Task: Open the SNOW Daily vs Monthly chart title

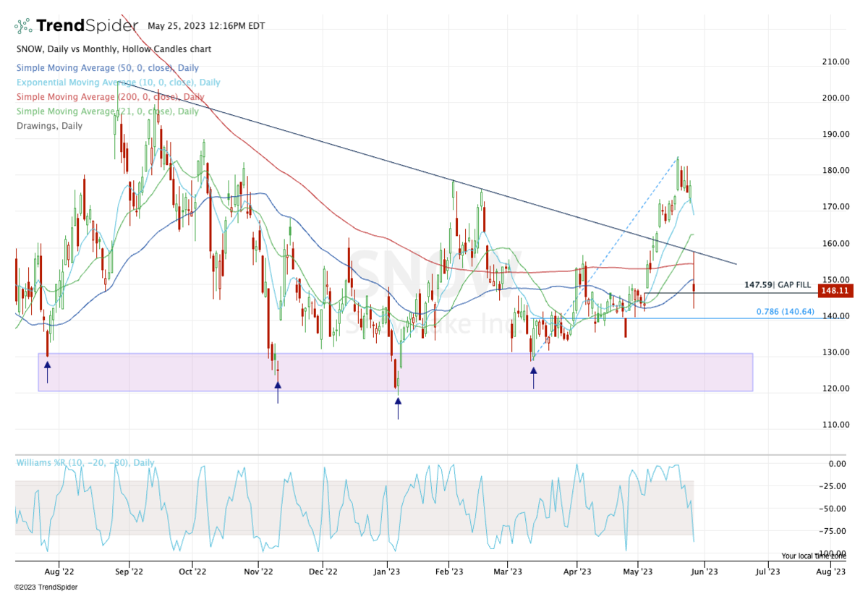Action: (x=113, y=49)
